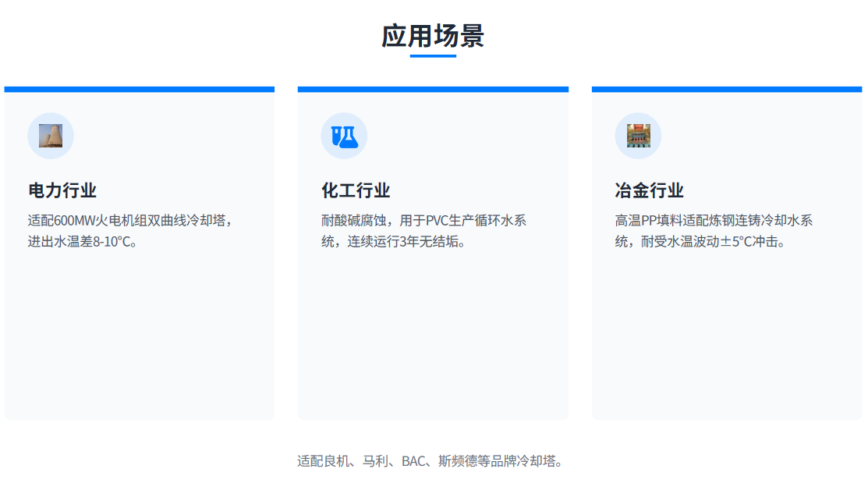The image size is (868, 483).
Task: Click empty body area of 冶金行业 card
Action: 726,336
